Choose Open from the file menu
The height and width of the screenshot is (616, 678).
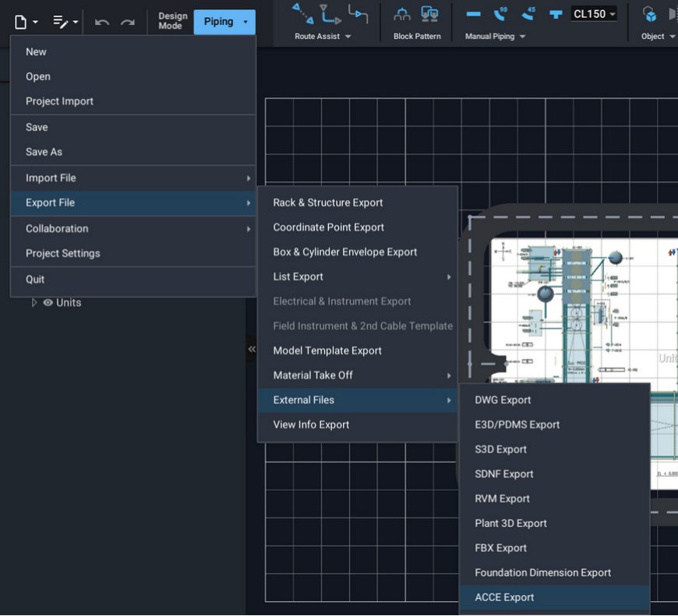coord(133,76)
